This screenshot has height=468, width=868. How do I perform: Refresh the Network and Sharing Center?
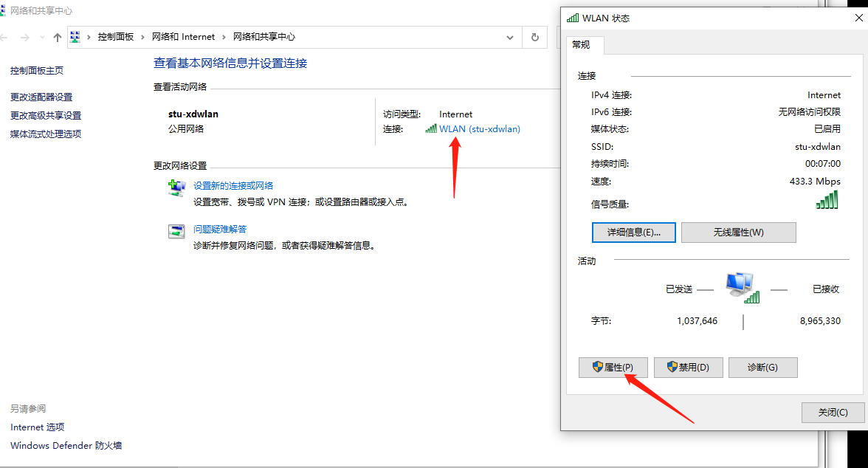pyautogui.click(x=534, y=37)
